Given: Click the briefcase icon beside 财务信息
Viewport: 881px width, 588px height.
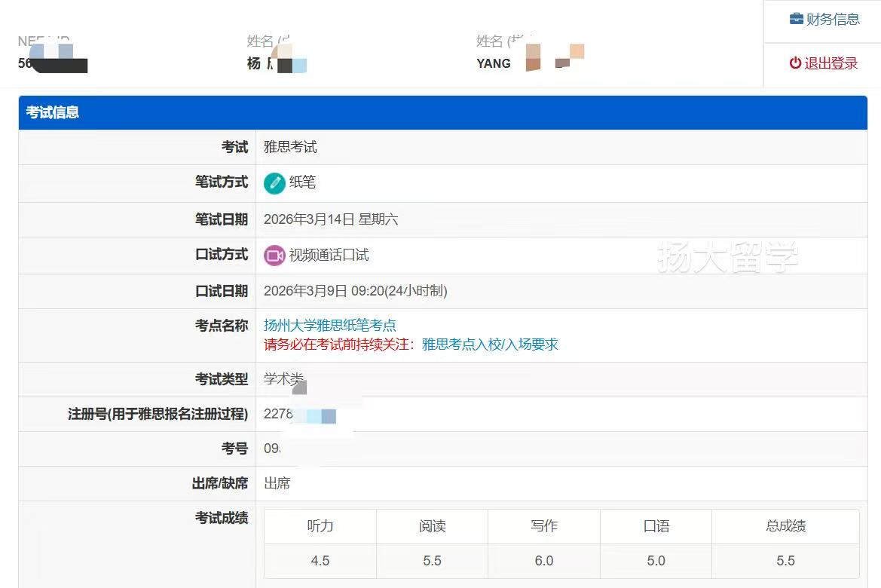Looking at the screenshot, I should click(796, 20).
